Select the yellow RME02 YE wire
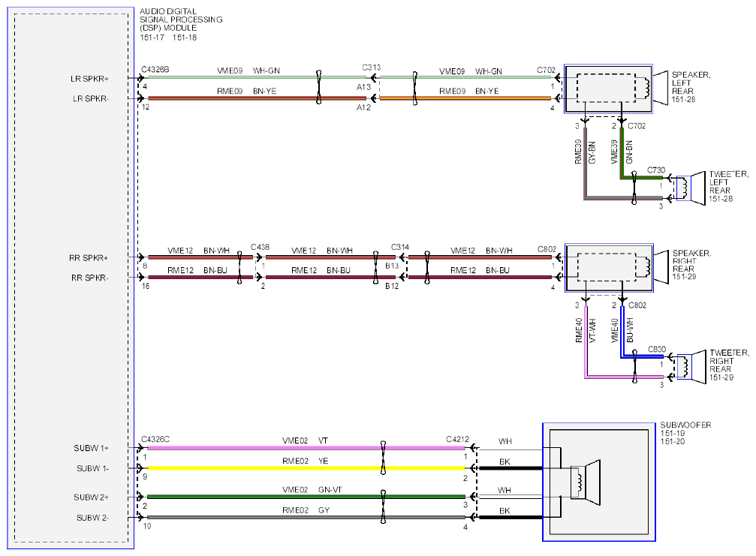The width and height of the screenshot is (756, 556). (x=306, y=467)
